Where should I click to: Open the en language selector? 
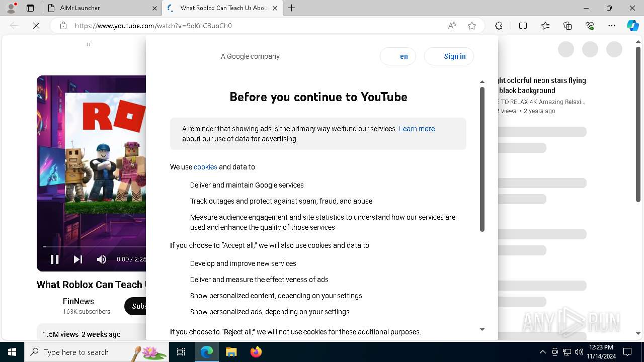pos(398,56)
